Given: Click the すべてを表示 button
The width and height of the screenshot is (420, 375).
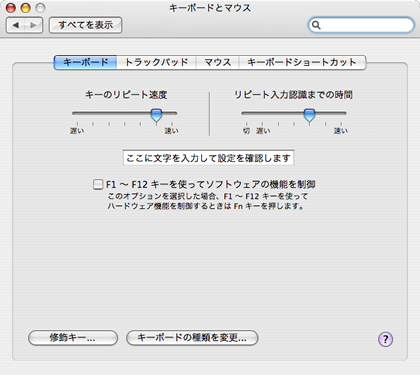Looking at the screenshot, I should coord(86,25).
